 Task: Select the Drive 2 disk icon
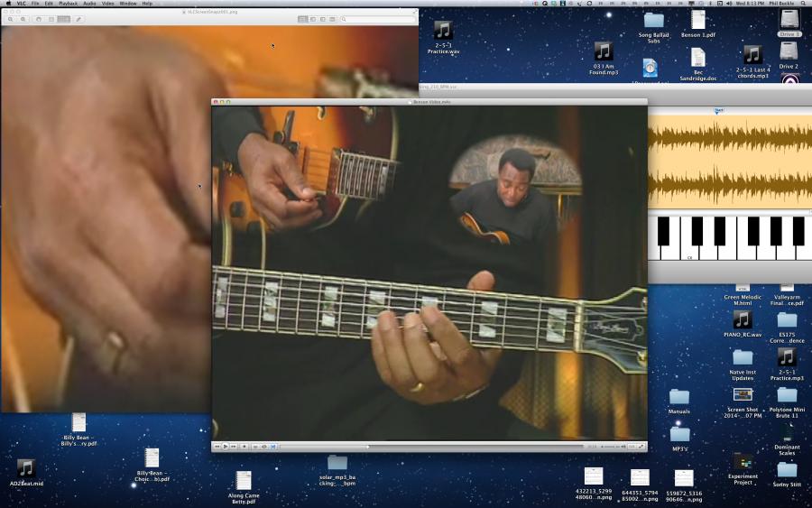(x=789, y=55)
